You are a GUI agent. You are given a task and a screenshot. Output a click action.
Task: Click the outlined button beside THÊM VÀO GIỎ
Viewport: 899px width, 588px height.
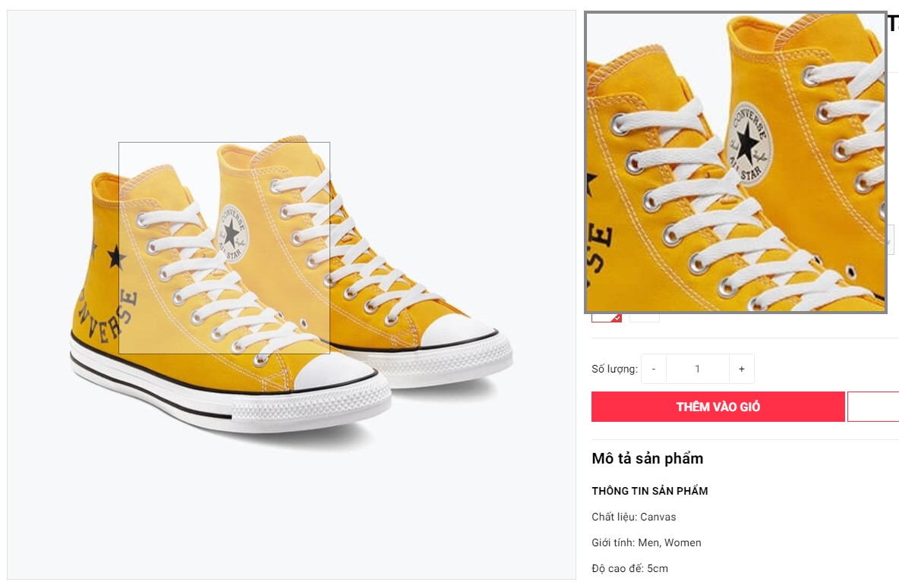point(873,407)
